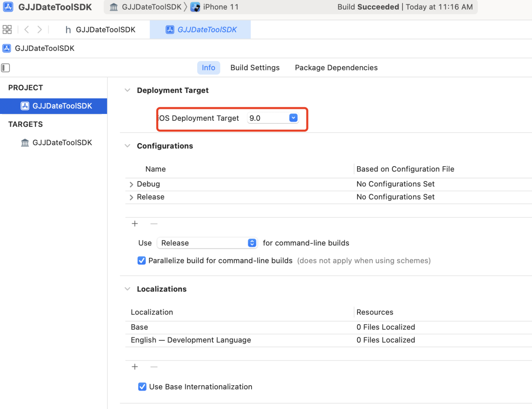Collapse the Configurations section
Viewport: 532px width, 409px height.
[x=128, y=146]
